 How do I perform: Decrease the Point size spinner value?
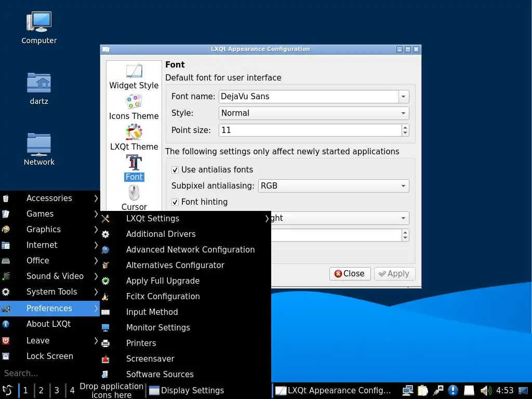click(405, 134)
